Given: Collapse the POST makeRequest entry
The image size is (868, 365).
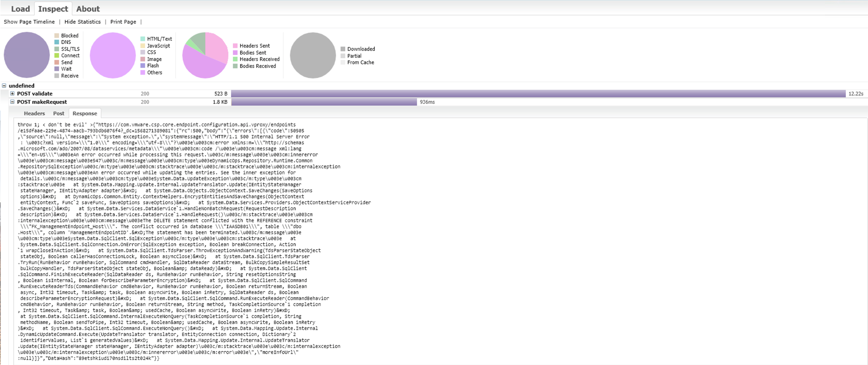Looking at the screenshot, I should [x=12, y=102].
